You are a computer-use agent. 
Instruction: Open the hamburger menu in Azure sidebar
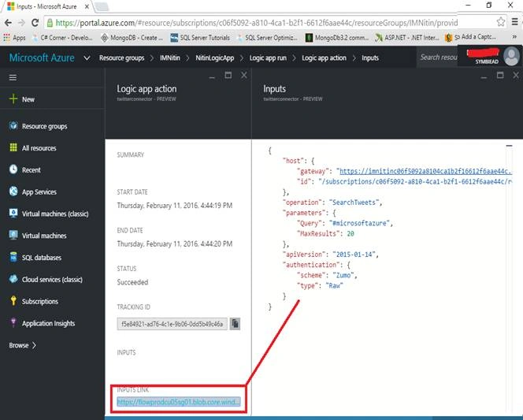[x=13, y=78]
